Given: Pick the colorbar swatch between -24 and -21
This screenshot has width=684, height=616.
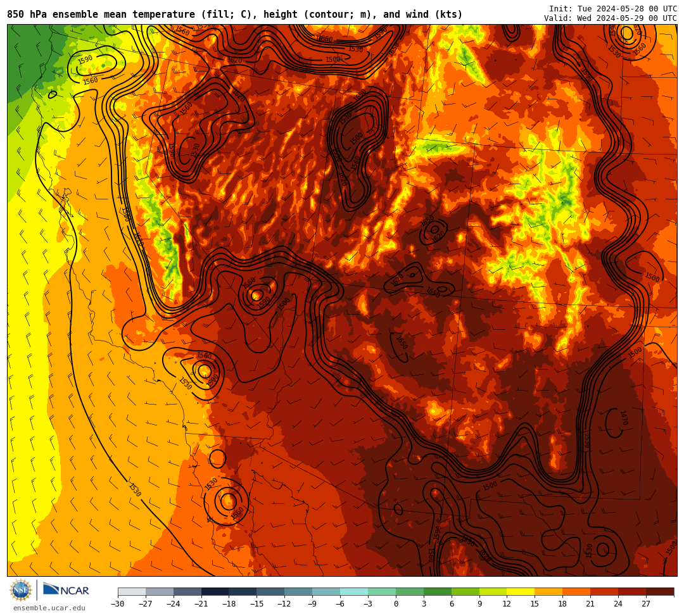Looking at the screenshot, I should click(187, 591).
